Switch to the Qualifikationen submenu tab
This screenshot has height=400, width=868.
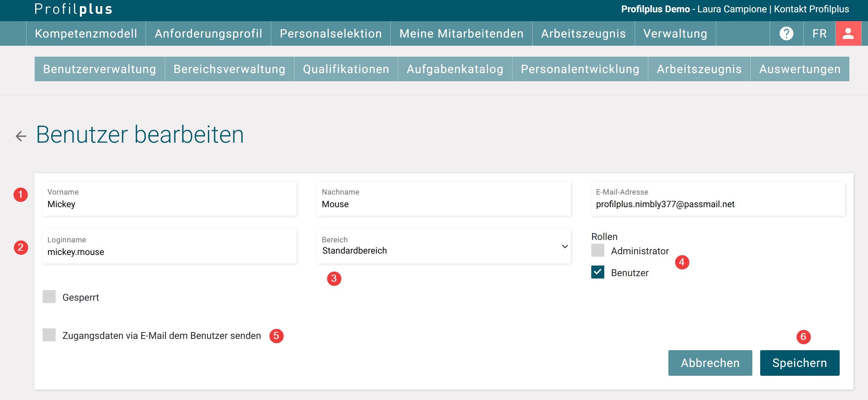[346, 69]
